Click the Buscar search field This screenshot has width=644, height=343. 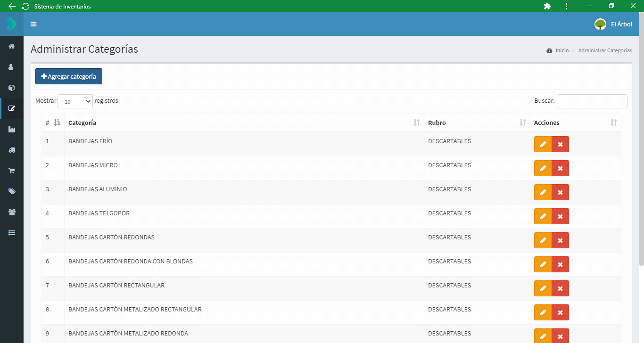(x=592, y=101)
